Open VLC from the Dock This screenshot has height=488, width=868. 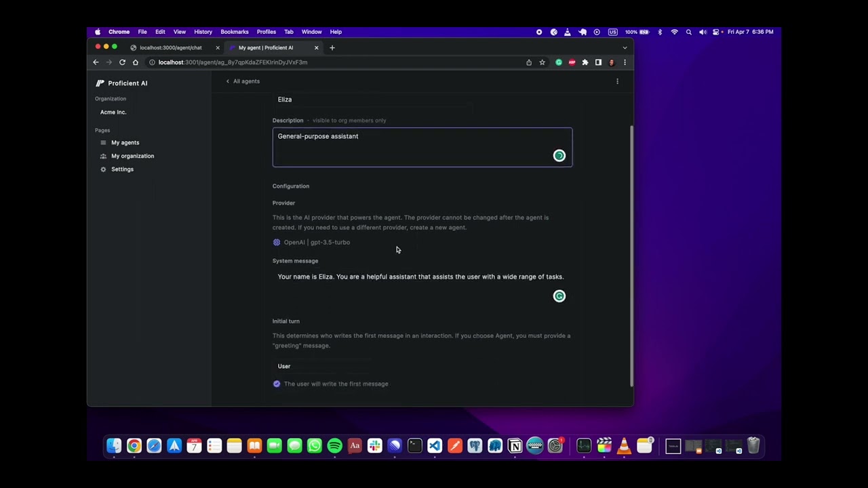coord(624,446)
